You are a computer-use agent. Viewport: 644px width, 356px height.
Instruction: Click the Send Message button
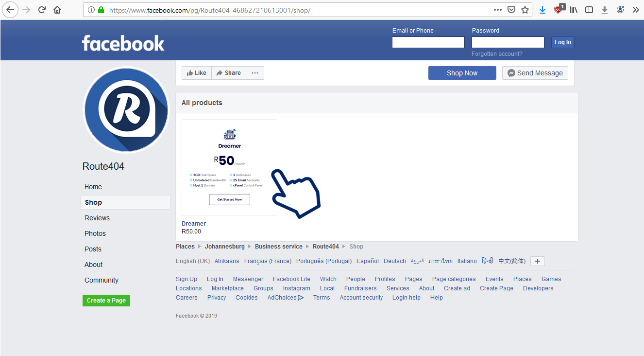(x=535, y=73)
